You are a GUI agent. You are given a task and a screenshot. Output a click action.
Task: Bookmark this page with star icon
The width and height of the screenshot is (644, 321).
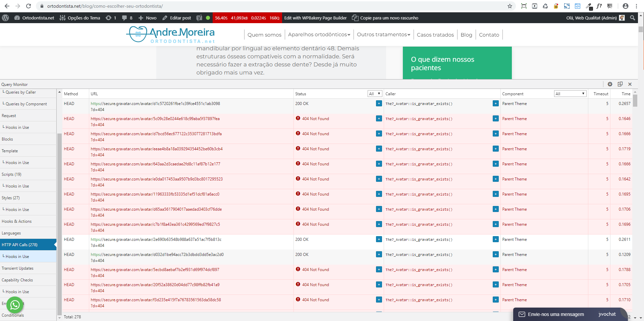[510, 6]
